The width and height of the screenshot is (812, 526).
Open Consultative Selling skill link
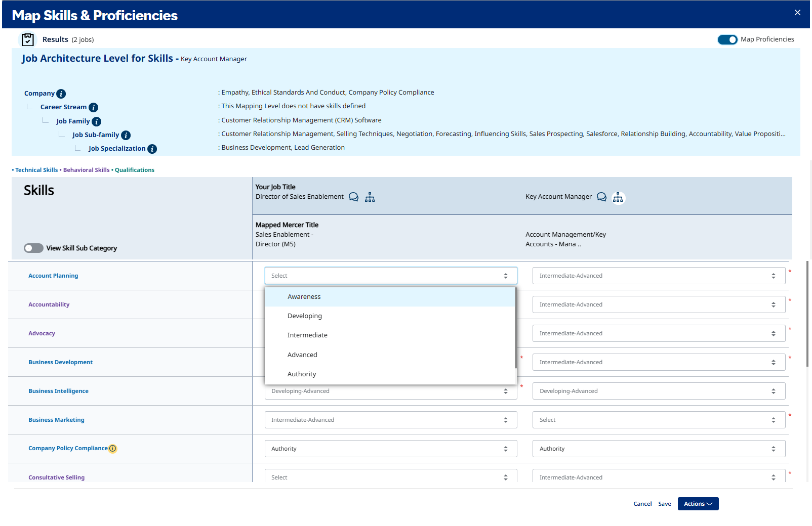point(56,477)
